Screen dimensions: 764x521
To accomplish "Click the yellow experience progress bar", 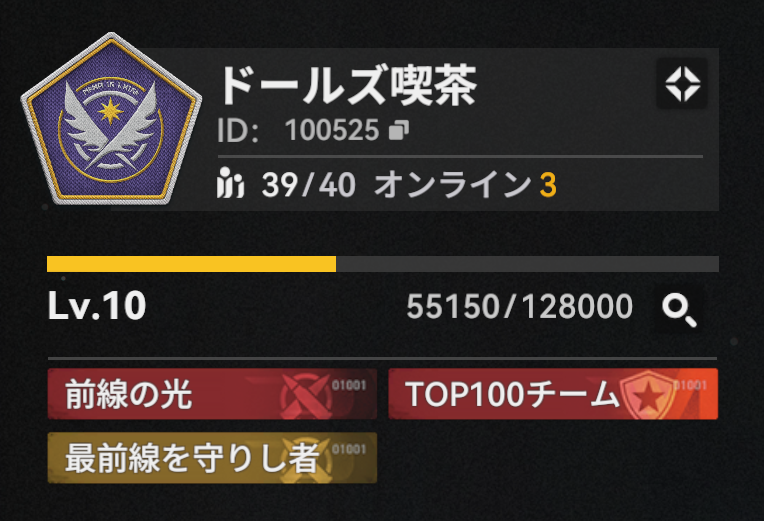I will pyautogui.click(x=191, y=264).
